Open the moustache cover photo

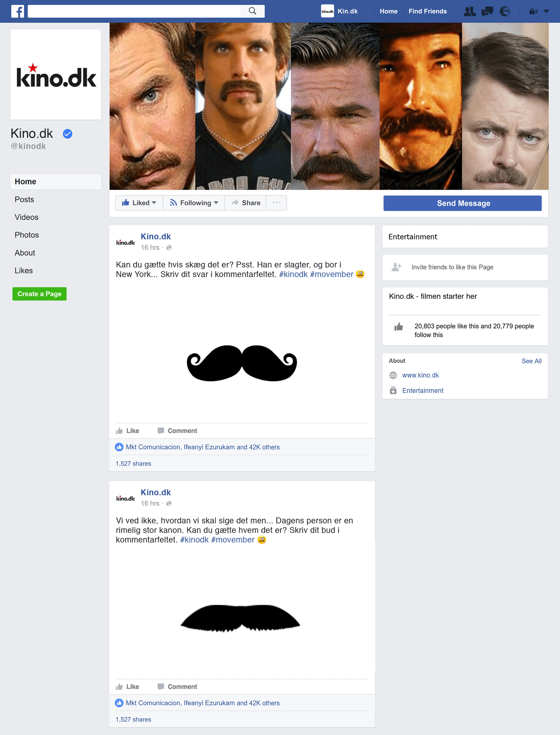coord(329,106)
